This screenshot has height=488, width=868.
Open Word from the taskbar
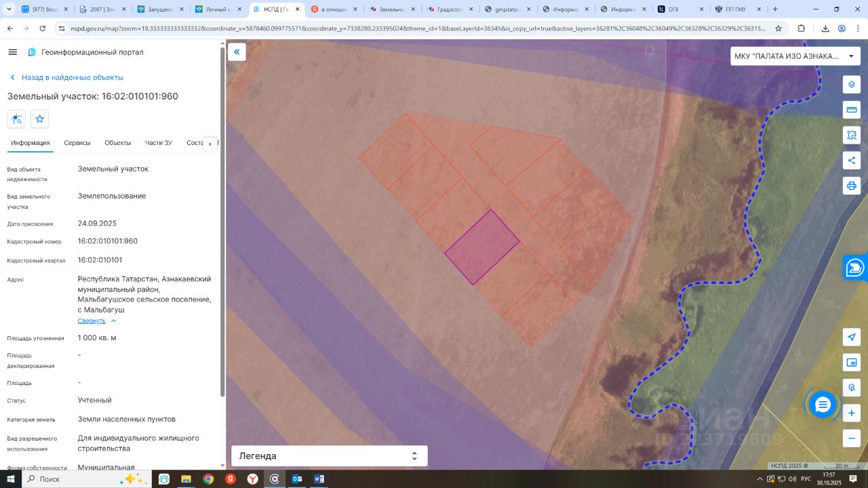coord(319,479)
